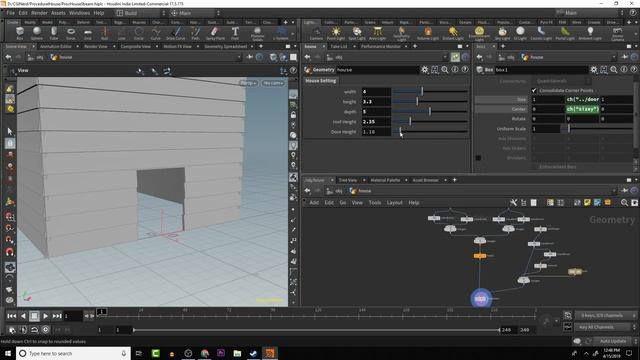Switch to Performance Monitor tab

coord(380,47)
